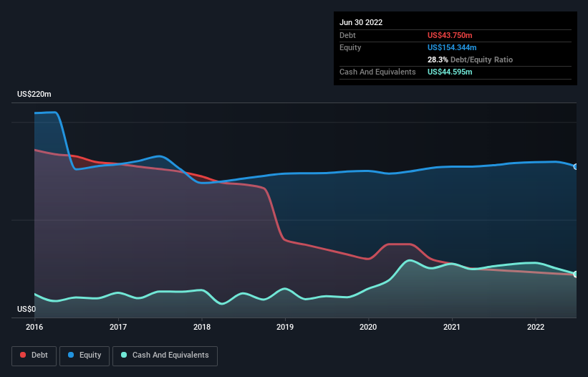This screenshot has width=588, height=377.
Task: Click the 2022 x-axis label
Action: tap(536, 327)
